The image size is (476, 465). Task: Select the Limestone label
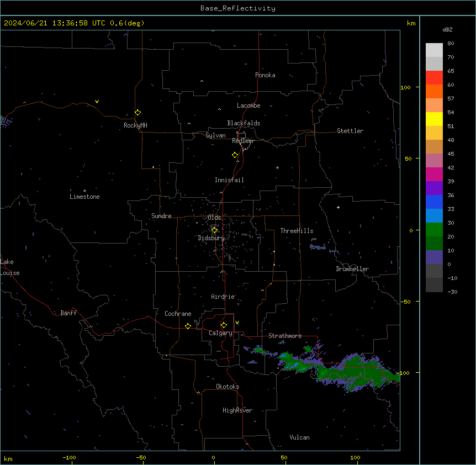(x=84, y=197)
